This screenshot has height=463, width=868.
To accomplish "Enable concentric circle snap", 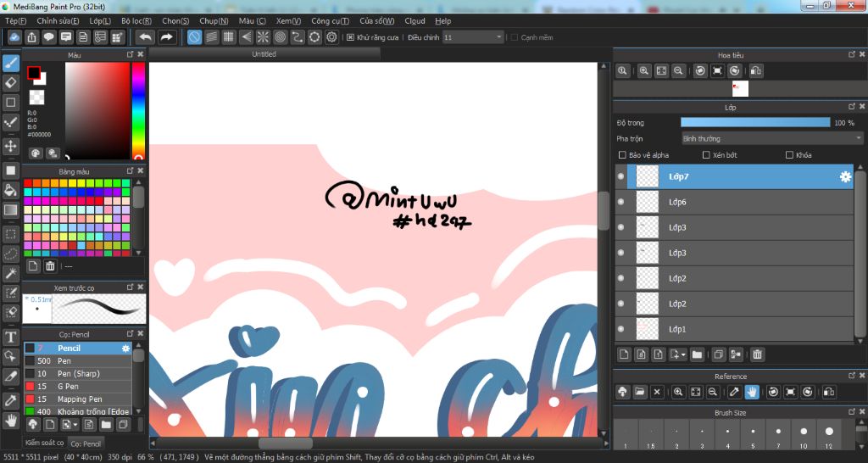I will (x=280, y=37).
